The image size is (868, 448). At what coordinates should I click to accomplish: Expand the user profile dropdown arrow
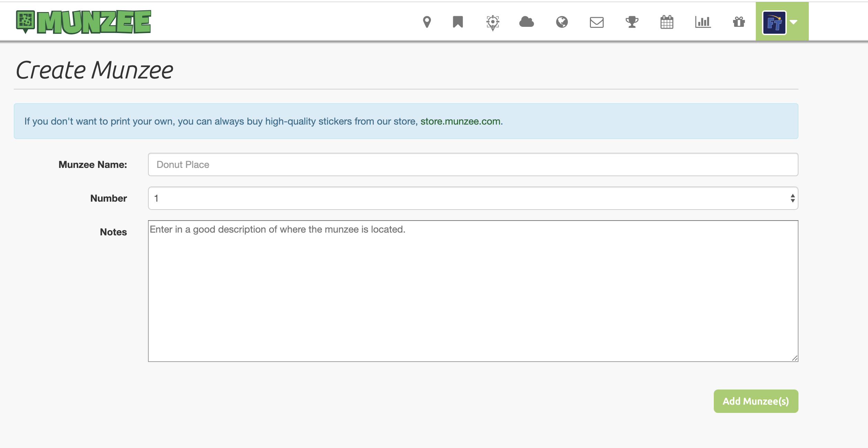point(794,22)
